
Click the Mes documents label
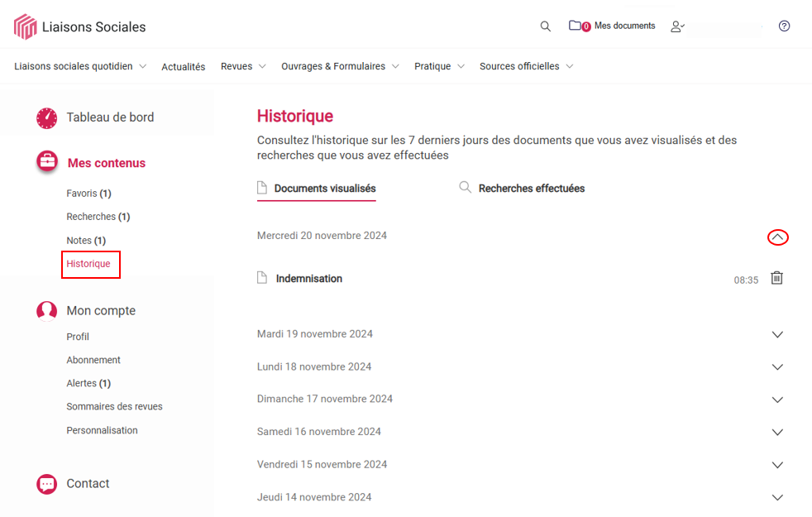[x=624, y=26]
